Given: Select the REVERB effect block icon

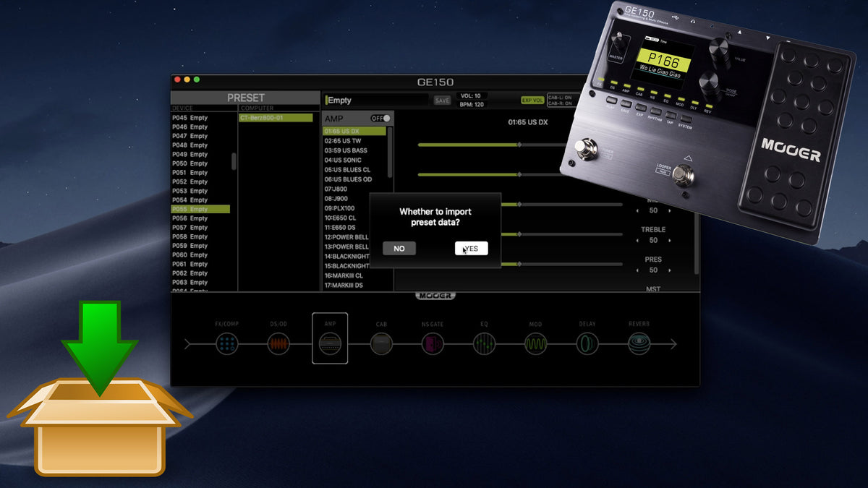Looking at the screenshot, I should pos(639,343).
